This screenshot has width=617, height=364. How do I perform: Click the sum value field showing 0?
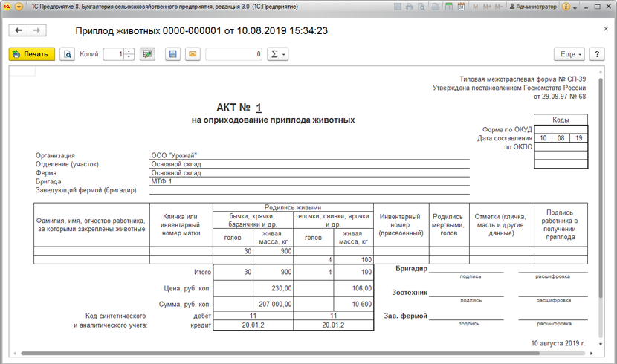point(233,54)
